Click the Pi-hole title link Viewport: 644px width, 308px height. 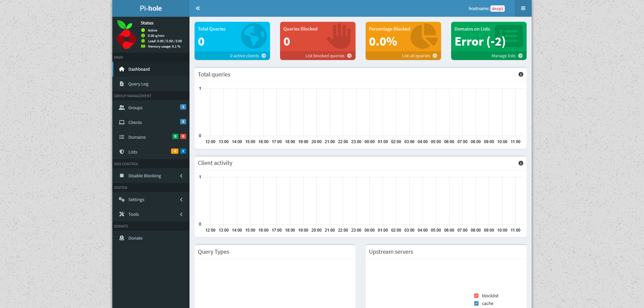(151, 8)
